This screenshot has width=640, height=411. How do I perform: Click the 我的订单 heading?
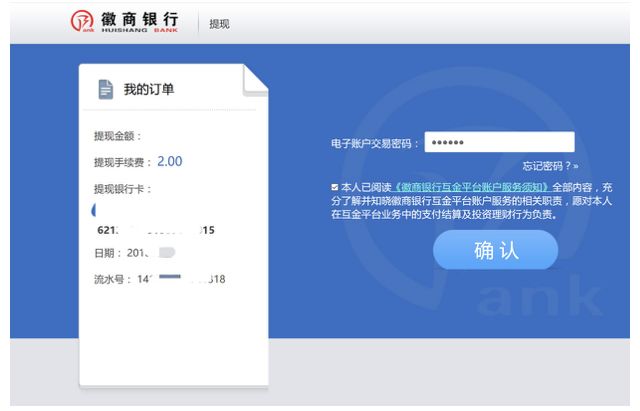[x=149, y=89]
